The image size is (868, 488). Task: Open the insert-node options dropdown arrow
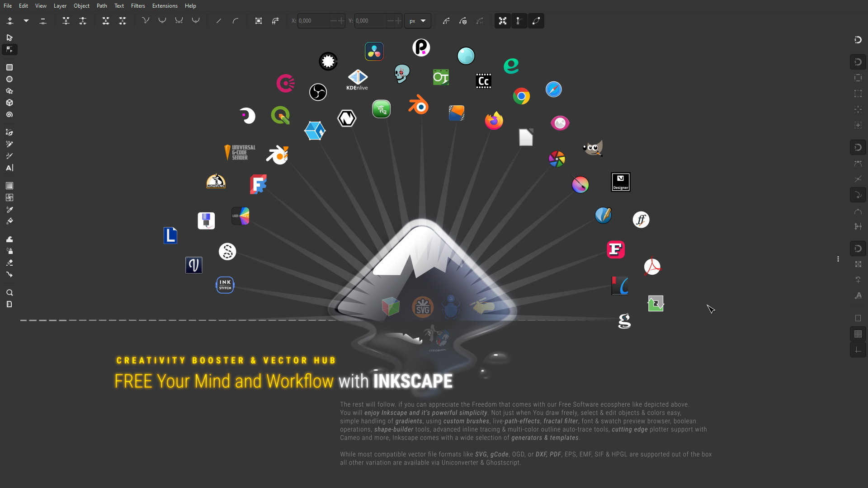[26, 21]
